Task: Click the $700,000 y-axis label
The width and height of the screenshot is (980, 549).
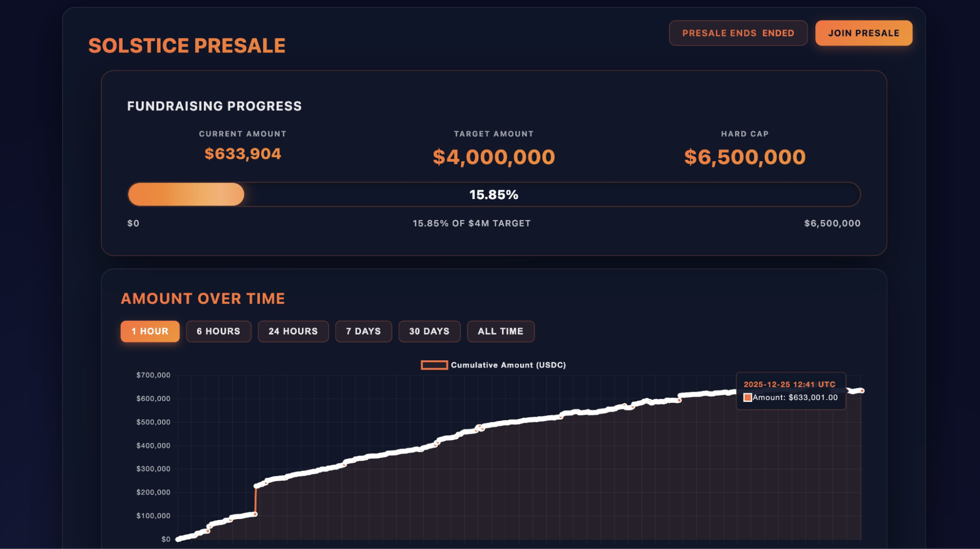Action: tap(153, 375)
